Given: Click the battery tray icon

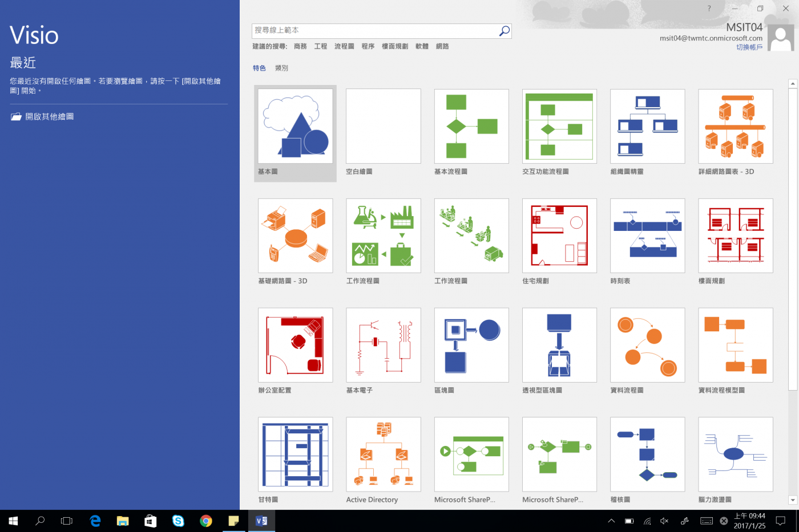Looking at the screenshot, I should tap(629, 521).
